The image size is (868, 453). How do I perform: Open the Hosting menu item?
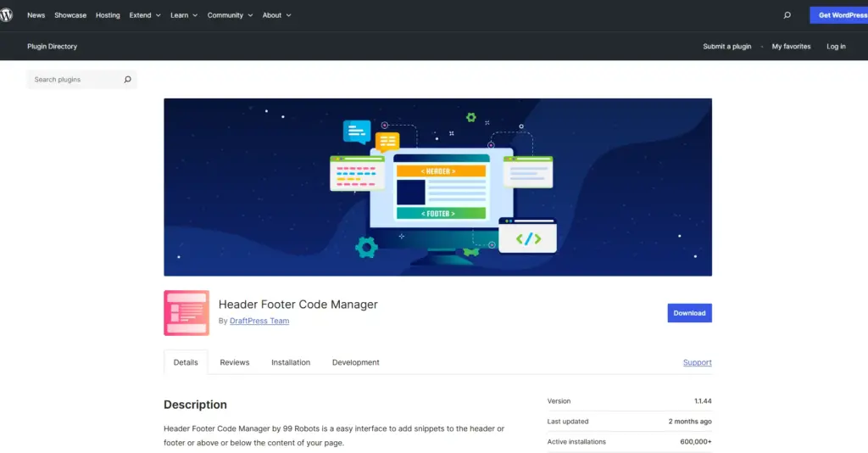pyautogui.click(x=108, y=15)
